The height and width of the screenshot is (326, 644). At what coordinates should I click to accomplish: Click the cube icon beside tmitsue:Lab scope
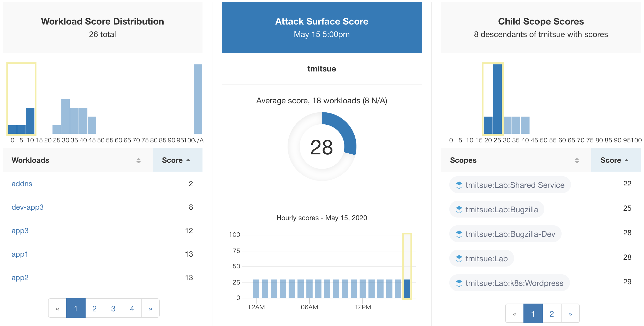pos(460,258)
